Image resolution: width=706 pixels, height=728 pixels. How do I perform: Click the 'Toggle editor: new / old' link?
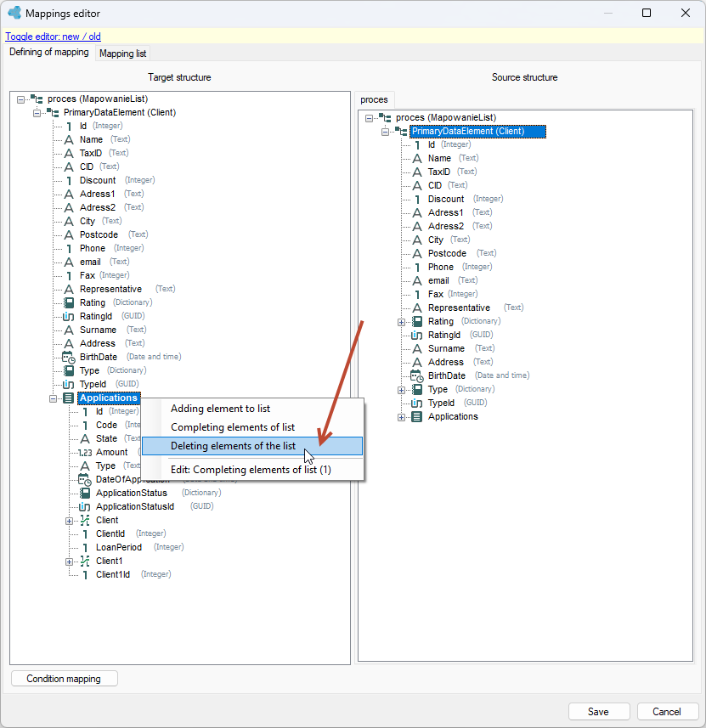pos(53,37)
